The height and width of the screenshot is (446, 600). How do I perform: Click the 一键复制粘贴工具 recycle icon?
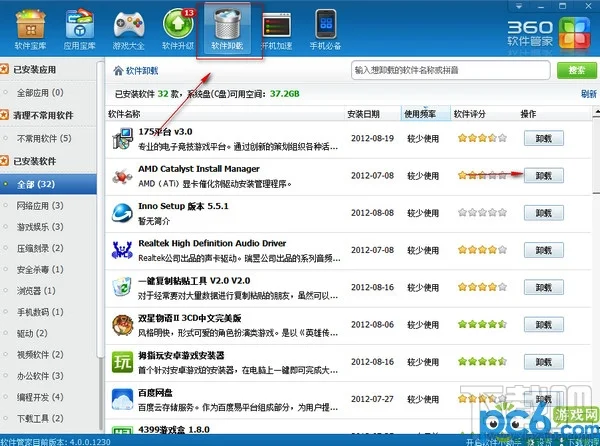pos(122,287)
